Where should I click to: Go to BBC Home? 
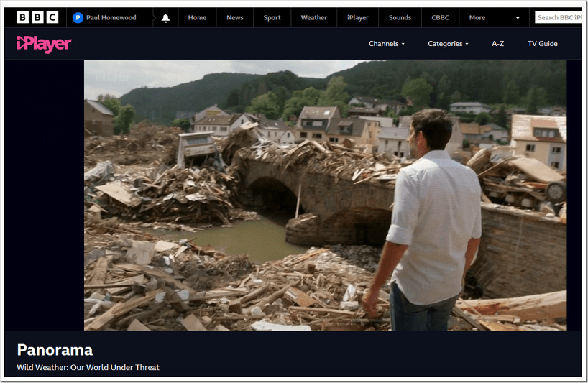(x=197, y=17)
